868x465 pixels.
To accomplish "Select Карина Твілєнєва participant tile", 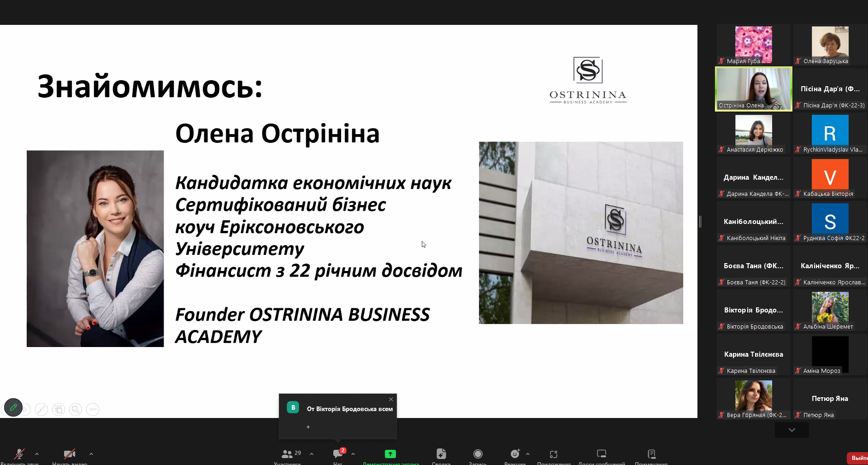I will [x=754, y=354].
